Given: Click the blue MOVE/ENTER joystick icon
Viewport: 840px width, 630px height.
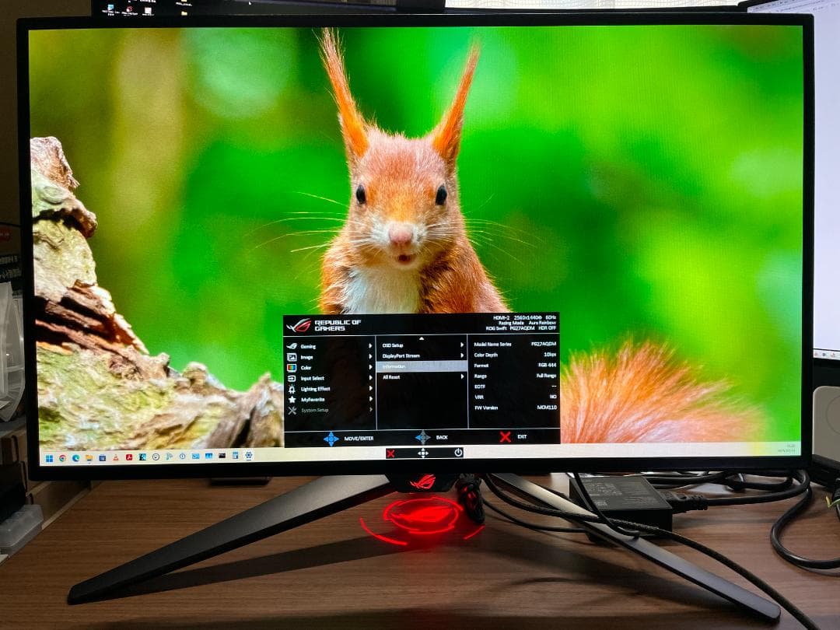Looking at the screenshot, I should [x=331, y=437].
